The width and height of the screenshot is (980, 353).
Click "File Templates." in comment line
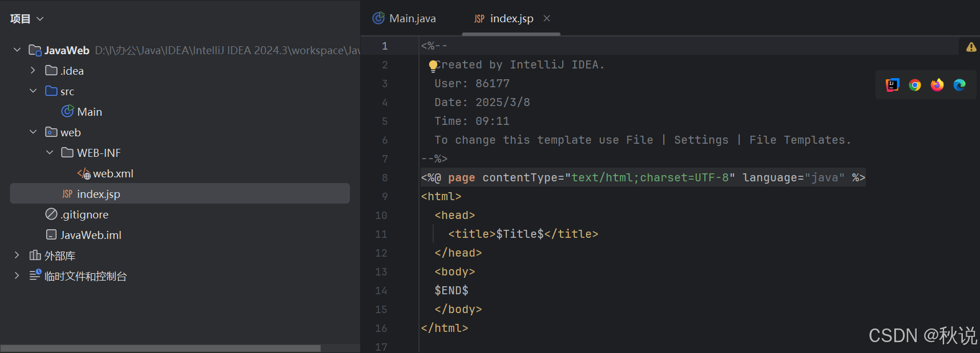coord(800,140)
